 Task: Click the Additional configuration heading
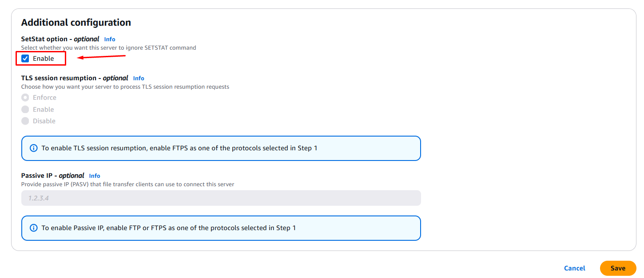76,23
